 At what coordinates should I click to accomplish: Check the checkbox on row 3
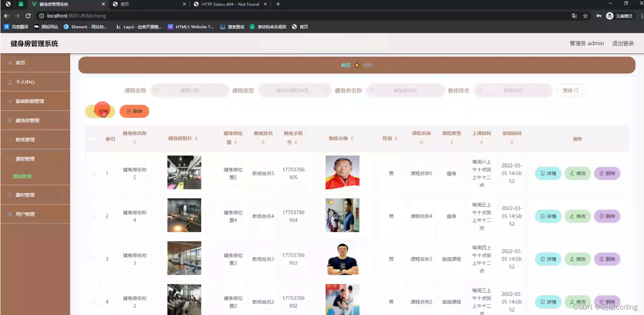[93, 259]
